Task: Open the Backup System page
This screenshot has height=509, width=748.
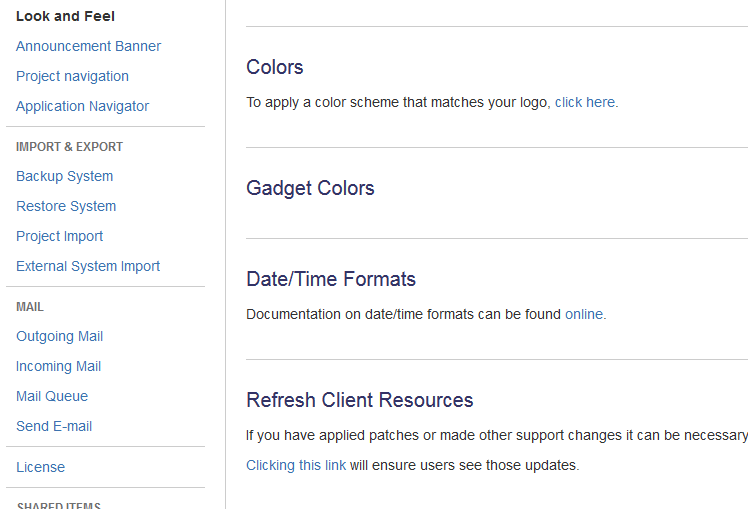Action: [x=64, y=177]
